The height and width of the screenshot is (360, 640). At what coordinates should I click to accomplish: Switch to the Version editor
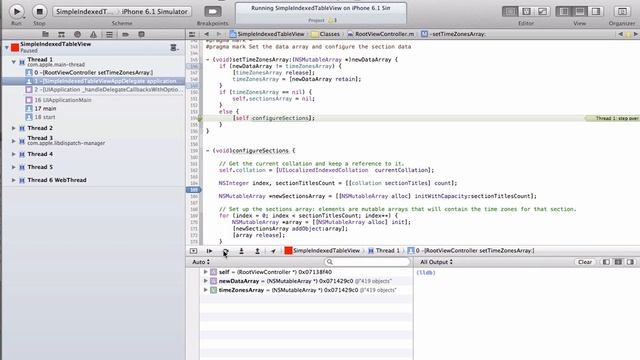point(542,11)
